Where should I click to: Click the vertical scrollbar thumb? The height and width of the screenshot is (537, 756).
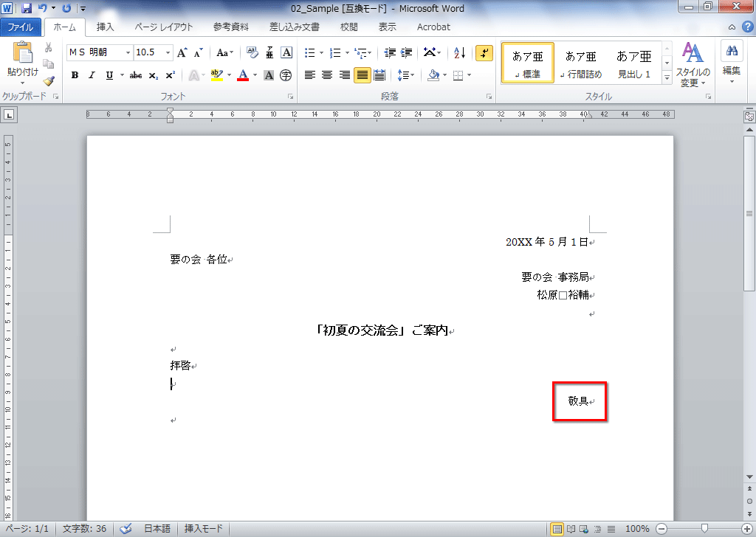pyautogui.click(x=749, y=213)
